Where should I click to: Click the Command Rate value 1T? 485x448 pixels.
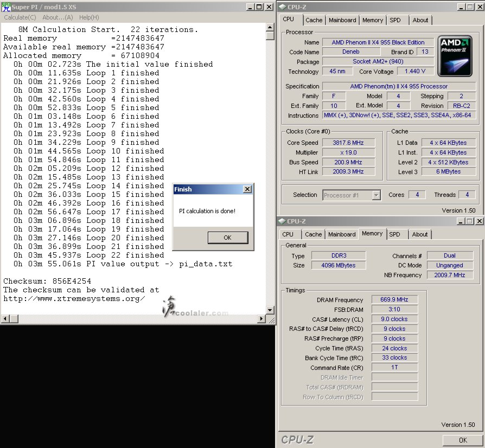point(394,367)
